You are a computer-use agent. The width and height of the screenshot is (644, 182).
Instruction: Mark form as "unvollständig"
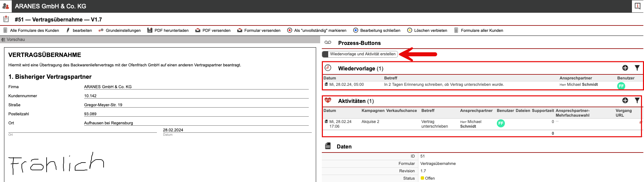point(317,30)
